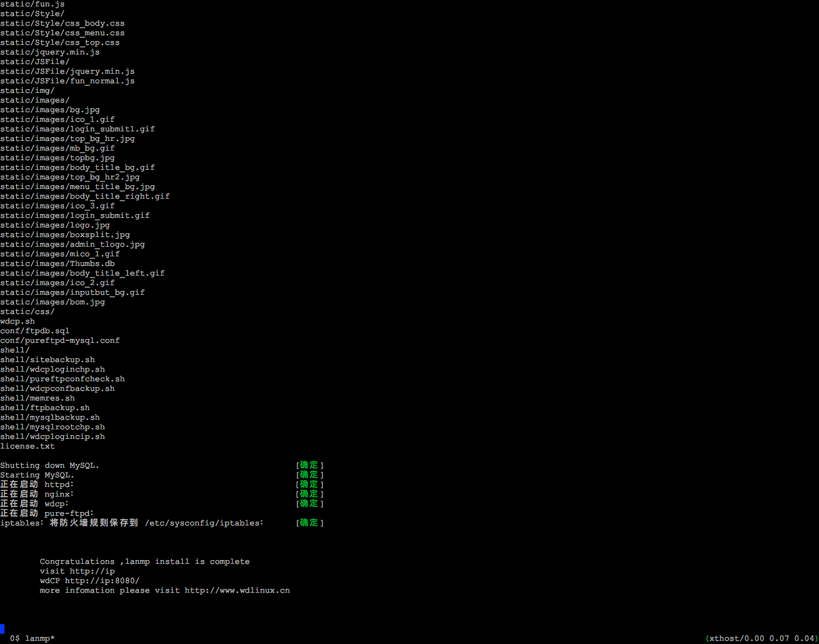819x644 pixels.
Task: Select shell/sitebackup.sh line
Action: click(47, 359)
